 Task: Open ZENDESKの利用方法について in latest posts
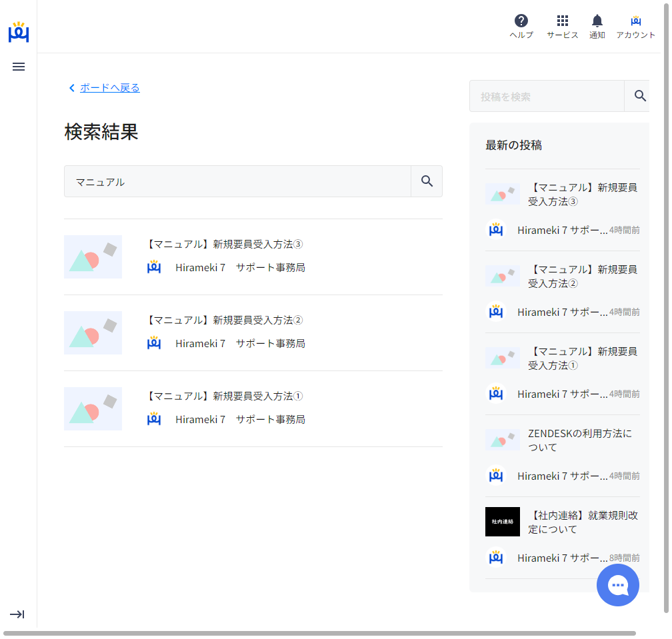point(579,440)
